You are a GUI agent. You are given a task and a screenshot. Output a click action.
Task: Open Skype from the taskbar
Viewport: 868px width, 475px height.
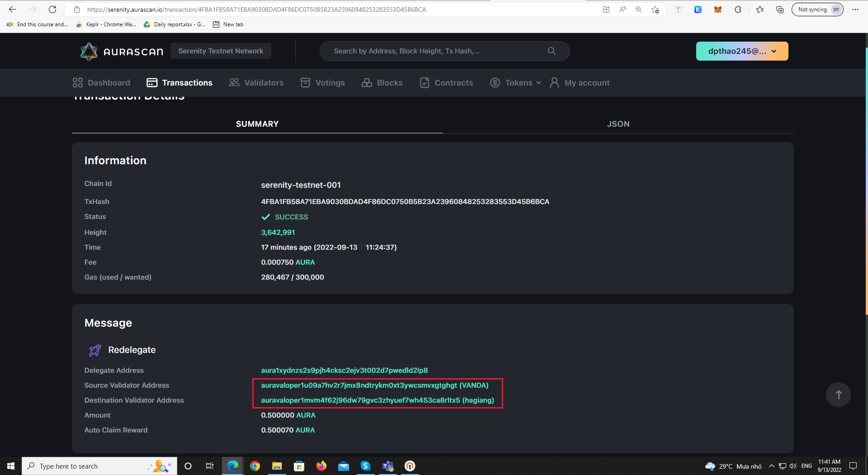point(366,466)
